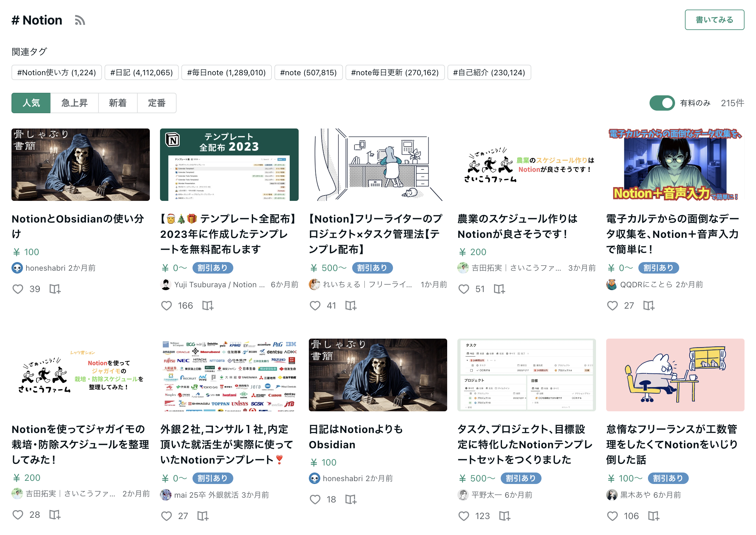
Task: Add NotionとObsidianの使い分け article to magazine
Action: pos(55,289)
